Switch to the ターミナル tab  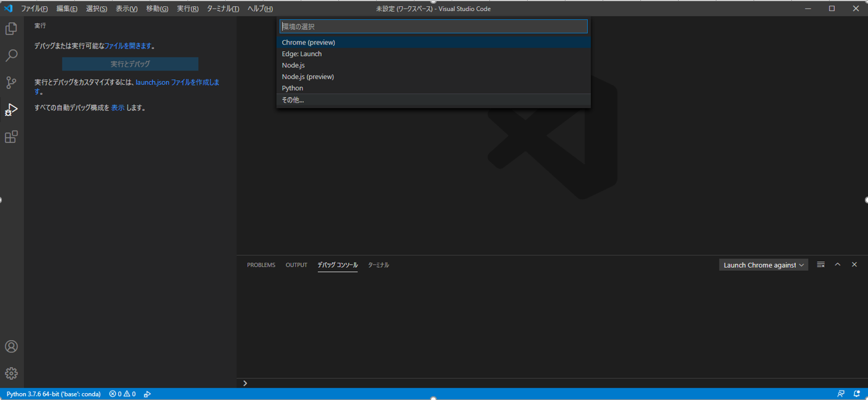tap(379, 265)
